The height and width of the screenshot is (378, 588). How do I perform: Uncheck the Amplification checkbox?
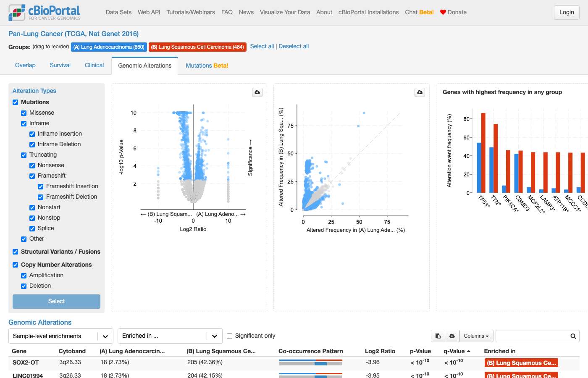24,276
